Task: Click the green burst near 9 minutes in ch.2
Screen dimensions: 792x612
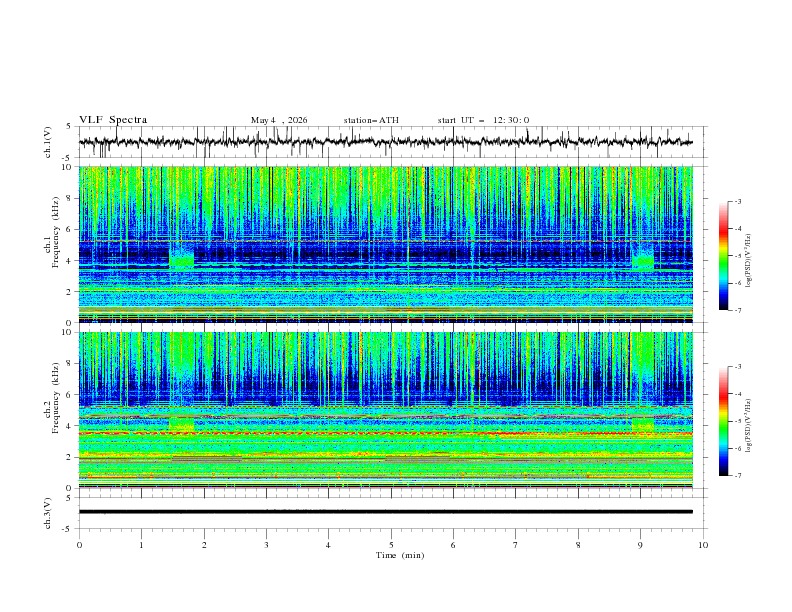Action: coord(642,425)
